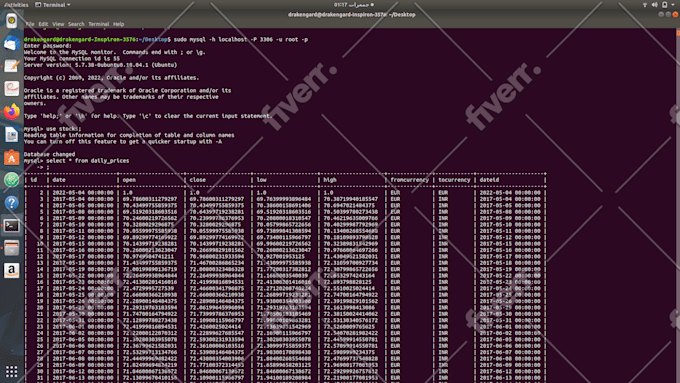Click the battery status indicator
The width and height of the screenshot is (680, 383).
(x=664, y=5)
